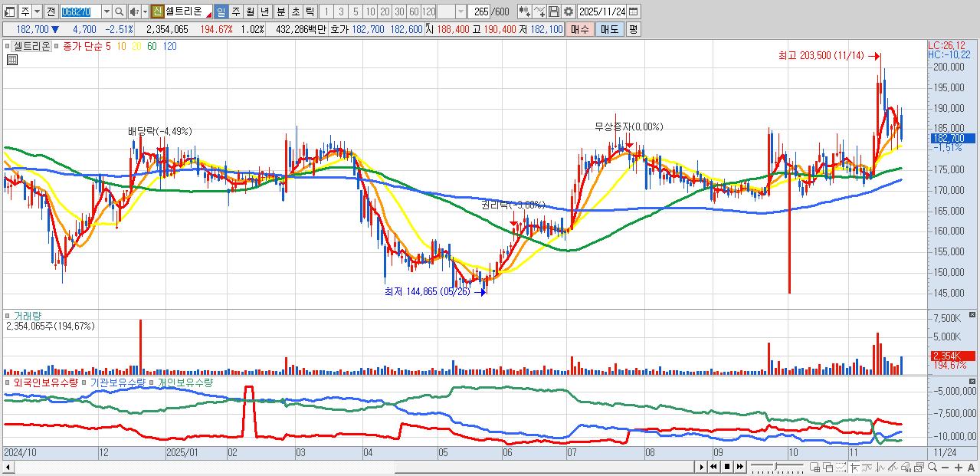Image resolution: width=980 pixels, height=476 pixels.
Task: Click the eraser with bars icon
Action: (906, 468)
